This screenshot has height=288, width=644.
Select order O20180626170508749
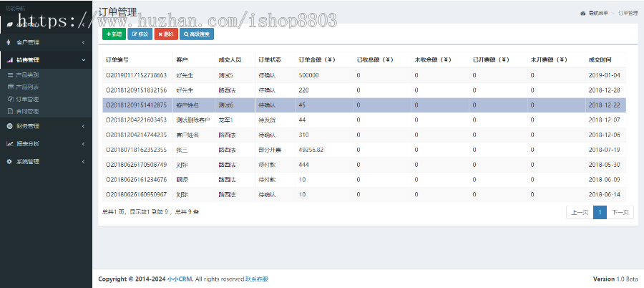pos(137,165)
